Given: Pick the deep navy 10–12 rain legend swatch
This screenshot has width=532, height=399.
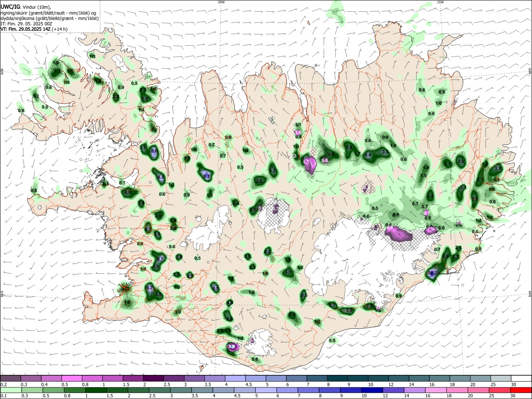Looking at the screenshot, I should pos(372,390).
